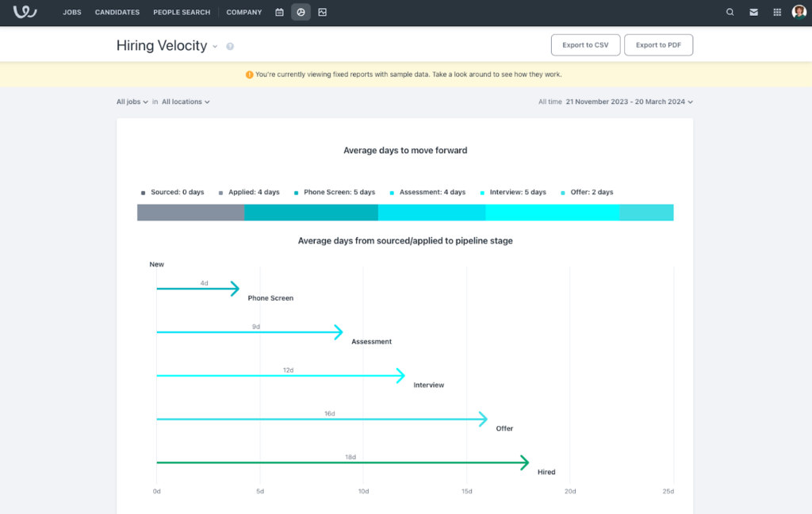The image size is (812, 514).
Task: Click the New stage label
Action: pos(156,264)
